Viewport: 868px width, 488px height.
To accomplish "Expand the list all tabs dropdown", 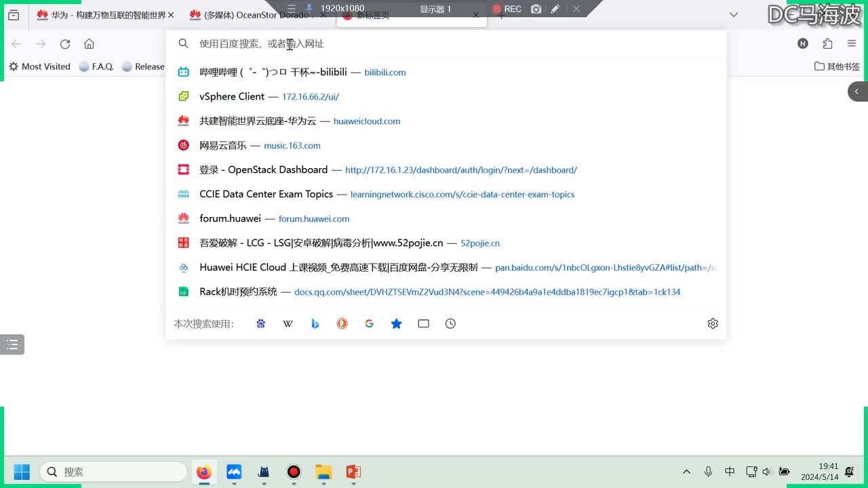I will [x=734, y=15].
